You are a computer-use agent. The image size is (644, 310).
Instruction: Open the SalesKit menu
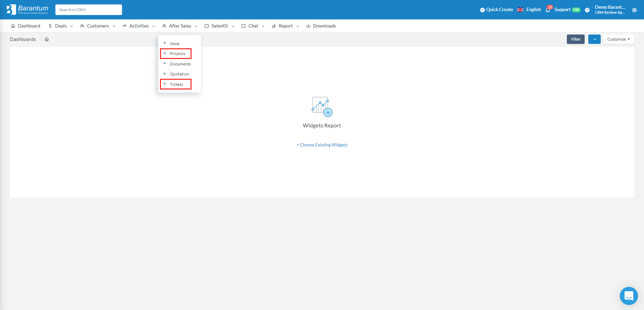(219, 26)
